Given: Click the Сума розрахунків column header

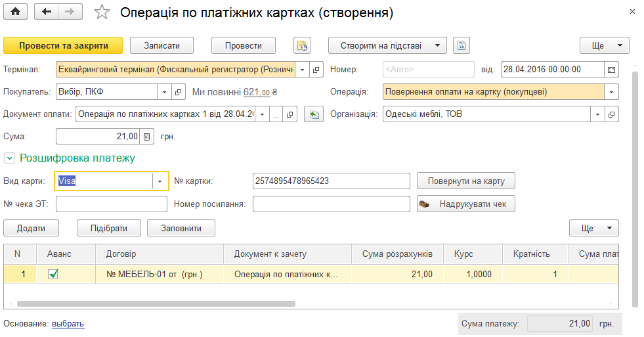Looking at the screenshot, I should click(x=398, y=254).
